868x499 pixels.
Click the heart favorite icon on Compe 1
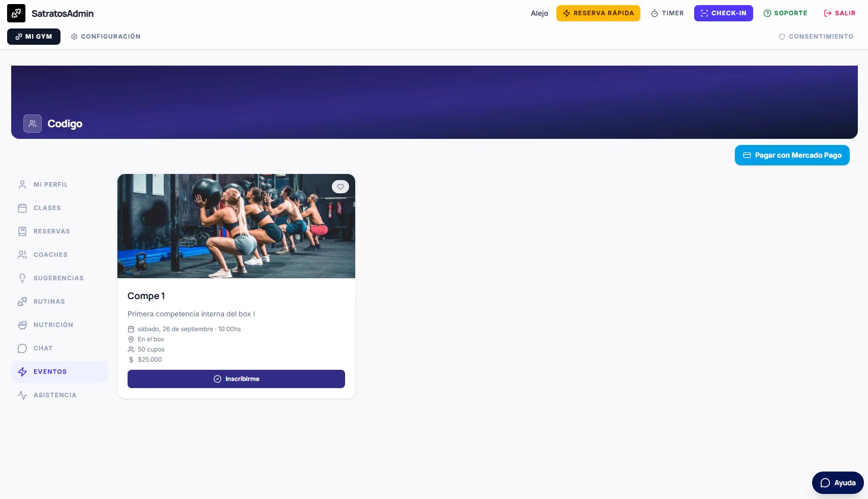pos(340,187)
